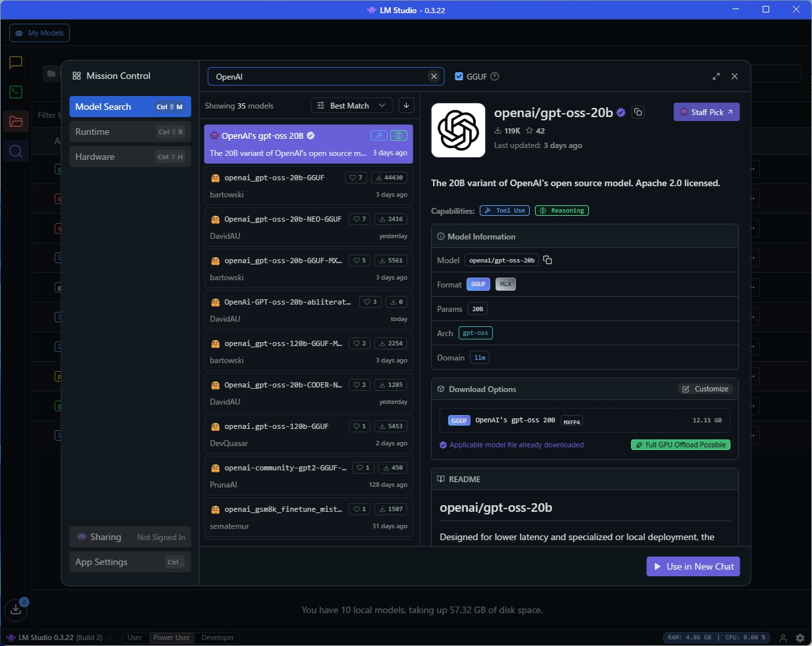
Task: Expand Mission Control to full screen
Action: tap(716, 76)
